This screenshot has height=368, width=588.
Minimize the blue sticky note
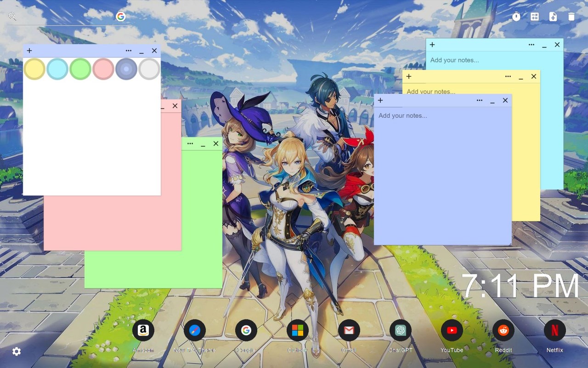click(492, 101)
